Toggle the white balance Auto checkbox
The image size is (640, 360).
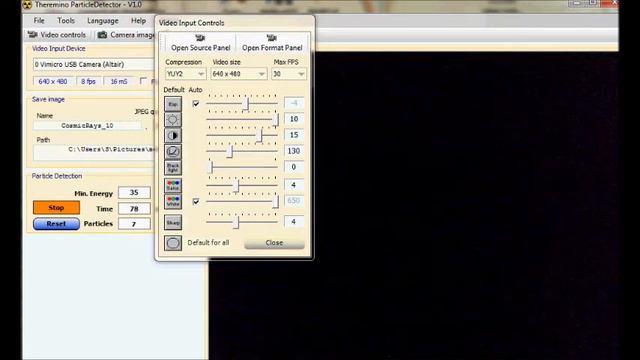(x=196, y=201)
